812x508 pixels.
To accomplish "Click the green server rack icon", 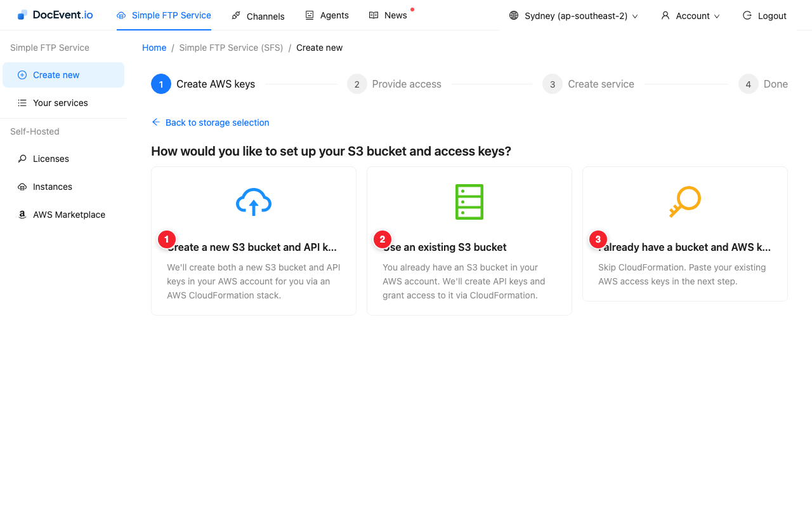I will (469, 202).
